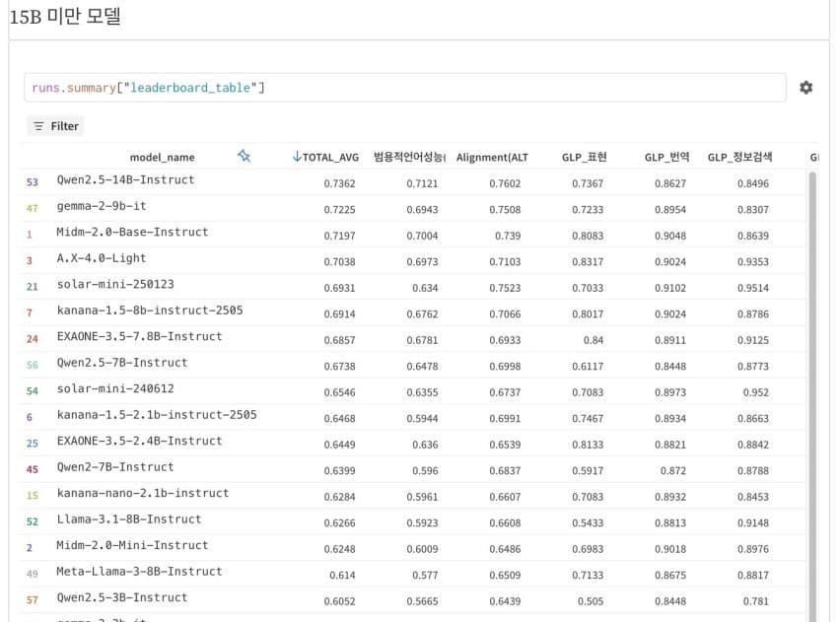Click the GLP_표현 value 0.84
This screenshot has height=622, width=840.
594,340
